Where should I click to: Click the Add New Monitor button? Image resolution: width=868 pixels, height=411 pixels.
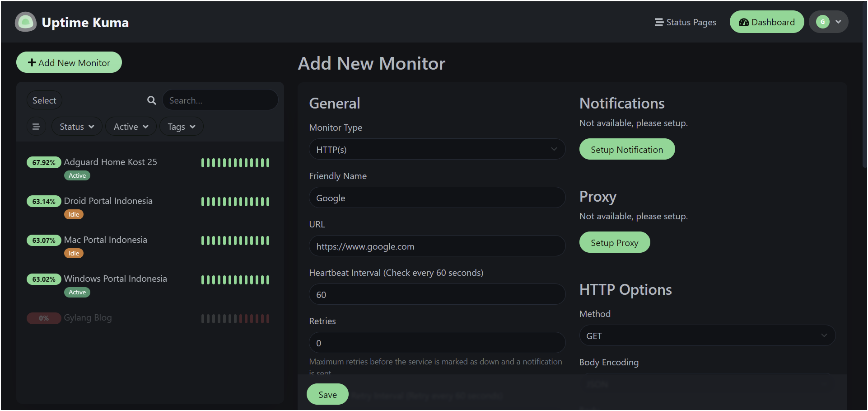(69, 62)
